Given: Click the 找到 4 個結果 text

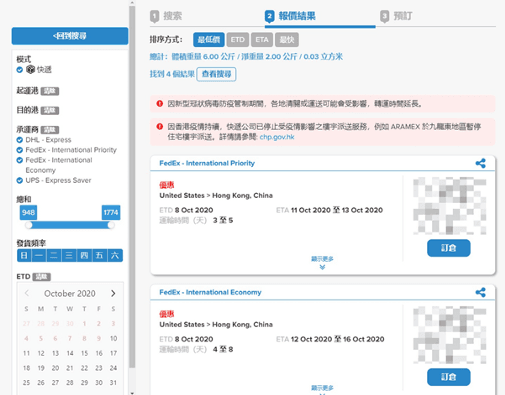Looking at the screenshot, I should coord(172,74).
